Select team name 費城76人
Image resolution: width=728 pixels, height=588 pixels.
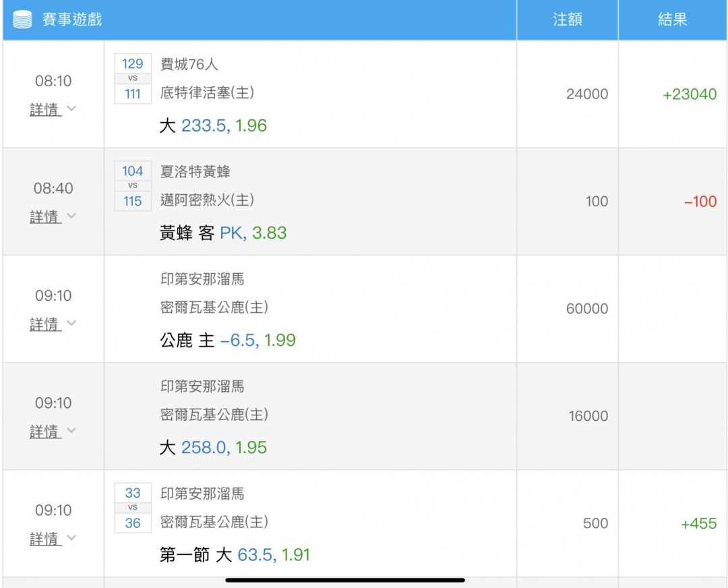189,64
